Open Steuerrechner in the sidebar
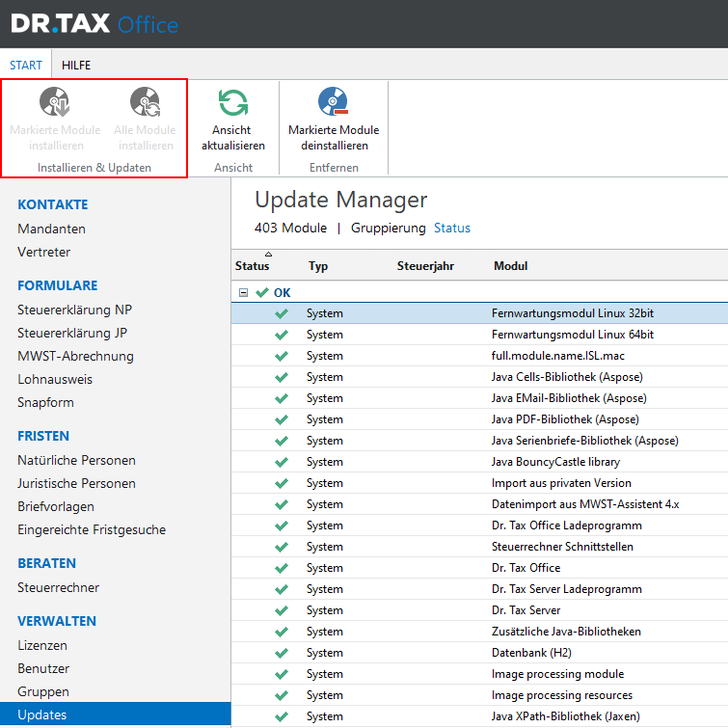 pos(59,587)
